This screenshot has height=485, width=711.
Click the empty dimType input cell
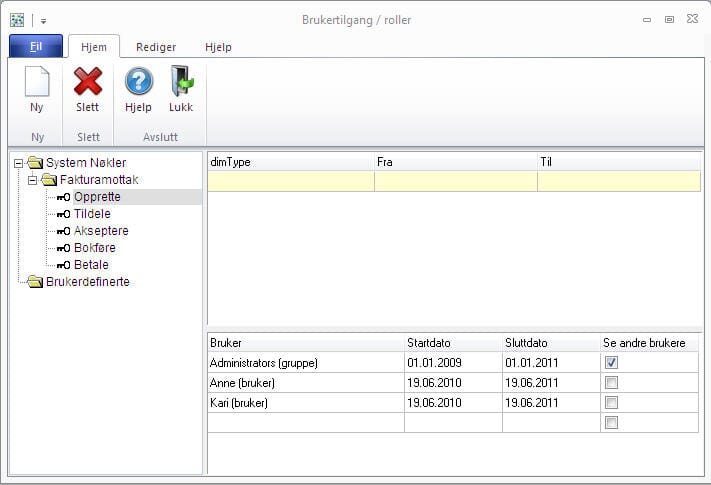pyautogui.click(x=290, y=181)
